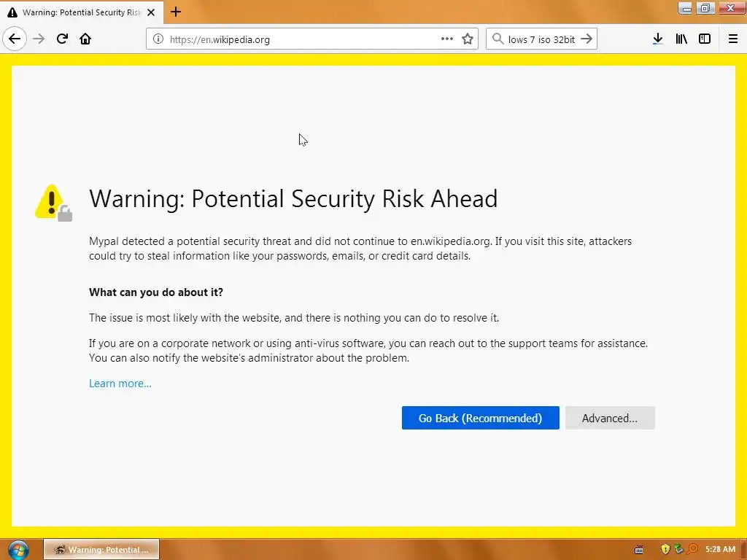Click the forward navigation arrow

(39, 39)
